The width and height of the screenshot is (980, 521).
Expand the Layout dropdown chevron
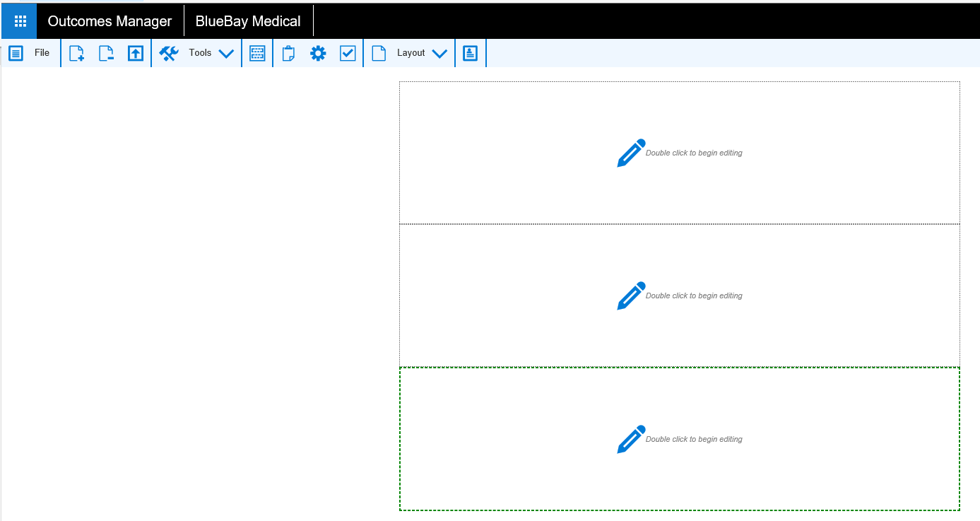(439, 53)
